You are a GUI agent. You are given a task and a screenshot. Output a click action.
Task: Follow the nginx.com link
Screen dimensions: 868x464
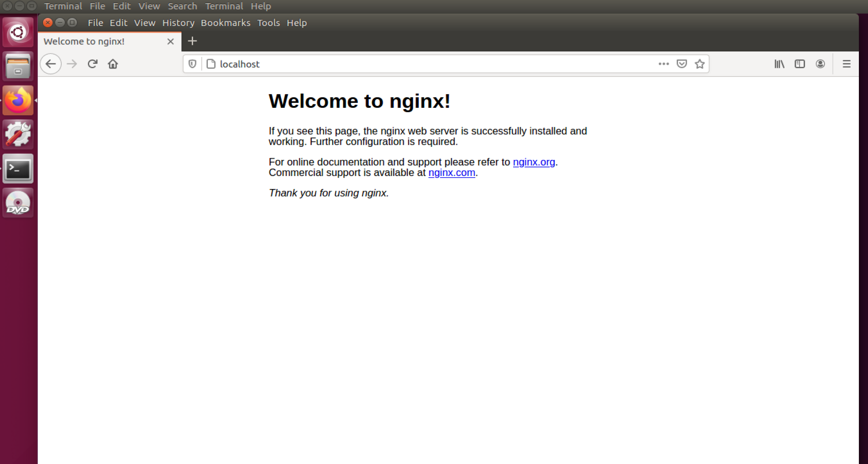[451, 172]
